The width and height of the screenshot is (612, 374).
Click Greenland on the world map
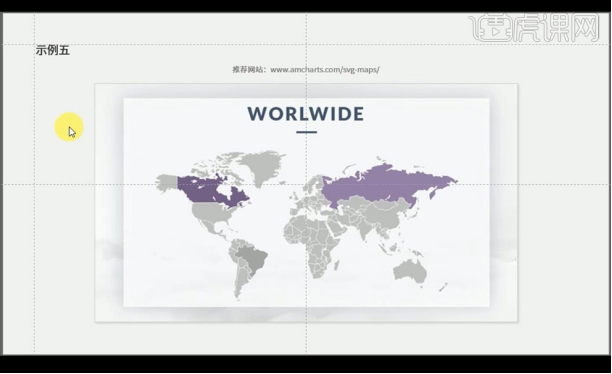[x=262, y=166]
